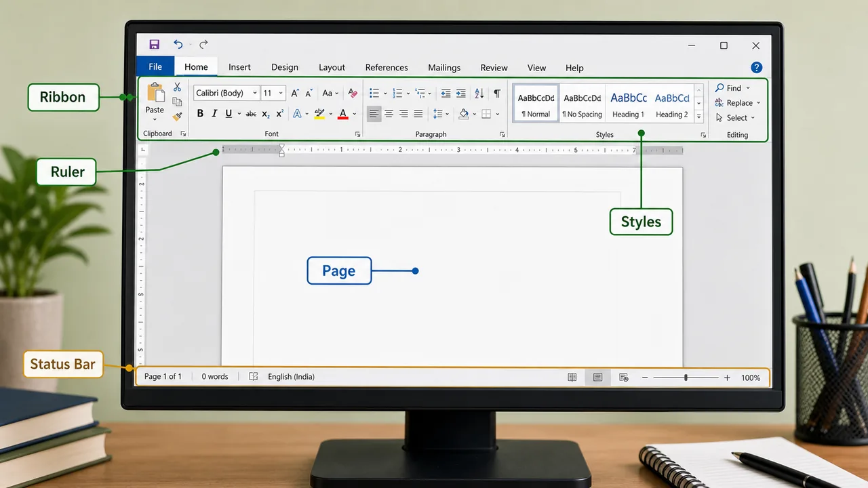Switch to Read Mode view icon
Viewport: 868px width, 488px height.
tap(572, 378)
